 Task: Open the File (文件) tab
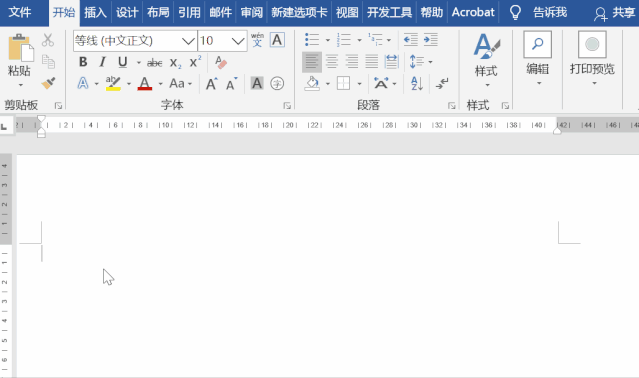pyautogui.click(x=20, y=13)
